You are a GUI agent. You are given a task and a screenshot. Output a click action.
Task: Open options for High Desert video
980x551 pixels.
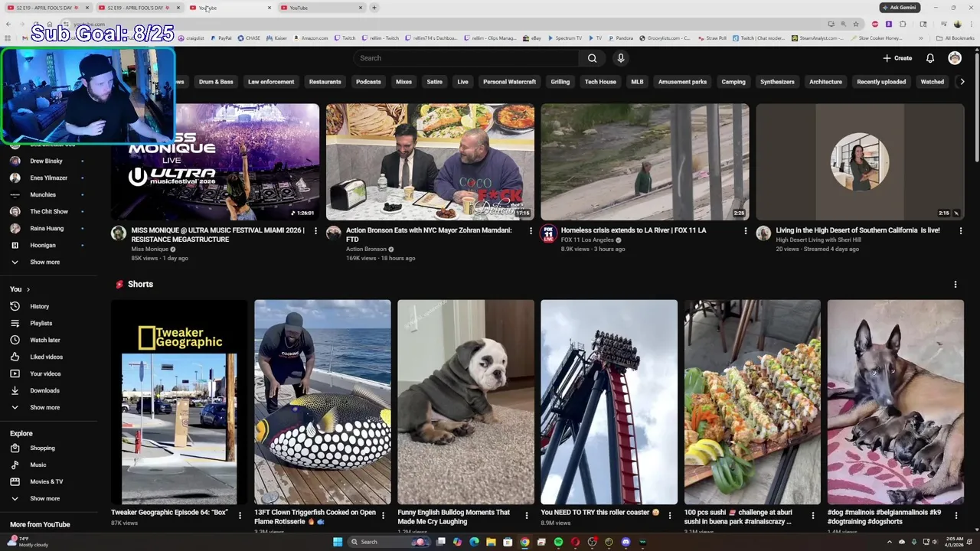(x=960, y=230)
